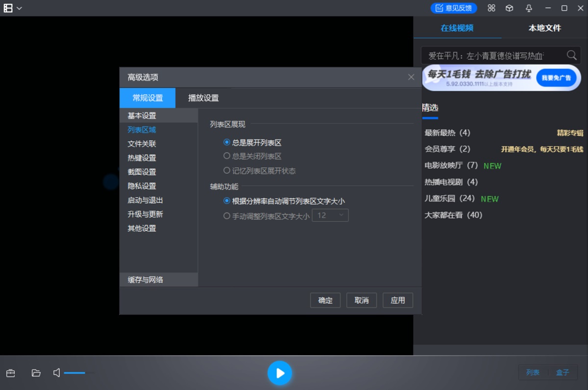Open a local file via folder icon
This screenshot has width=588, height=390.
36,373
